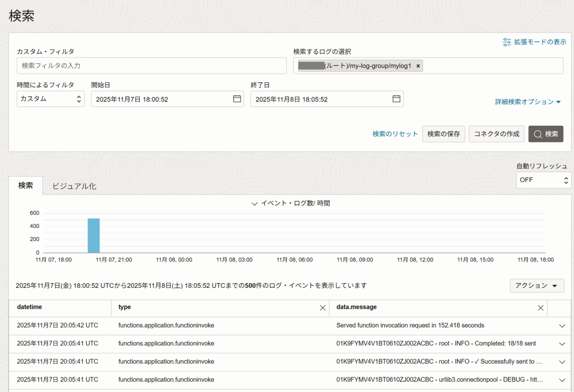Clear the data.message column filter with its X icon
The image size is (574, 392).
coord(541,307)
